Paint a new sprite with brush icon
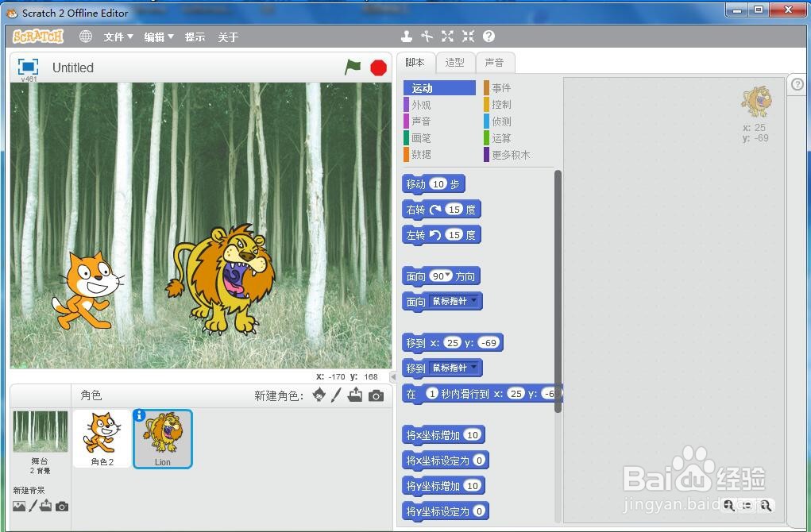 tap(336, 395)
